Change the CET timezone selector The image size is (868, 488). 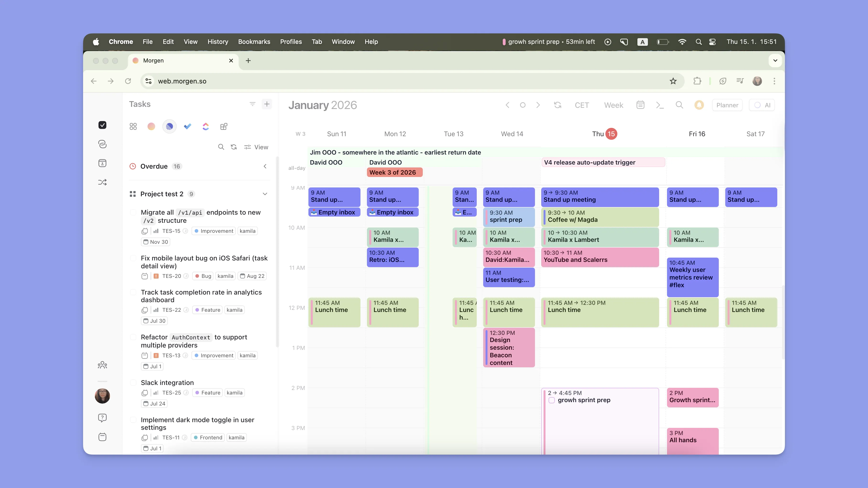(x=582, y=105)
